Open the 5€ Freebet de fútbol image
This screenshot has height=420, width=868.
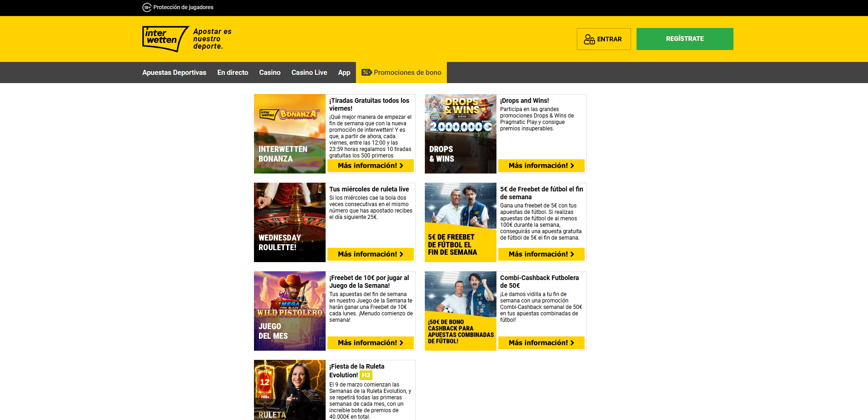click(461, 222)
